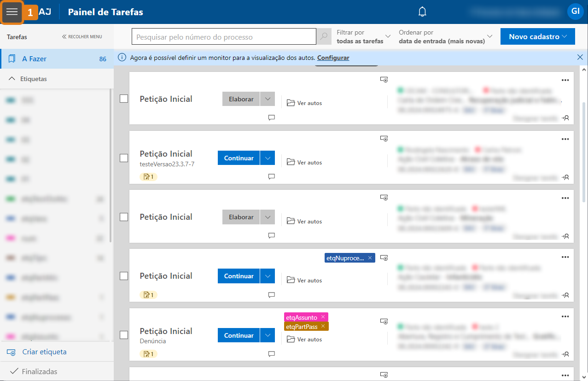Open the Ordenar por dropdown

(445, 36)
